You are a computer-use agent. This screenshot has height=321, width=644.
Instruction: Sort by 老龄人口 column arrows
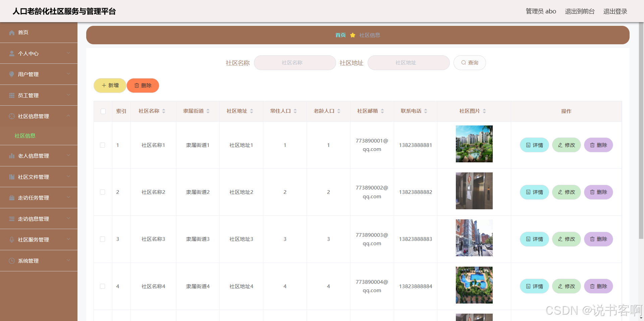[339, 111]
